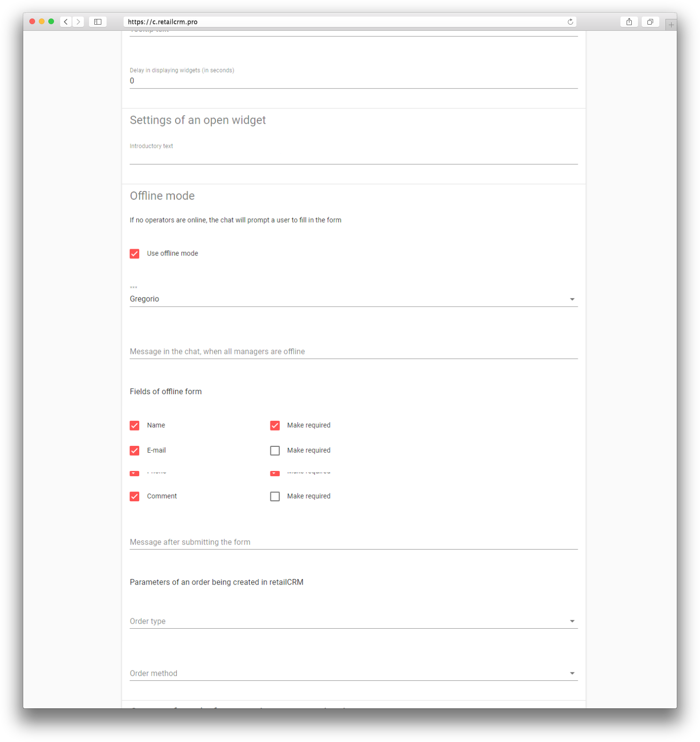This screenshot has height=742, width=700.
Task: Click the Message after submitting the form field
Action: (353, 542)
